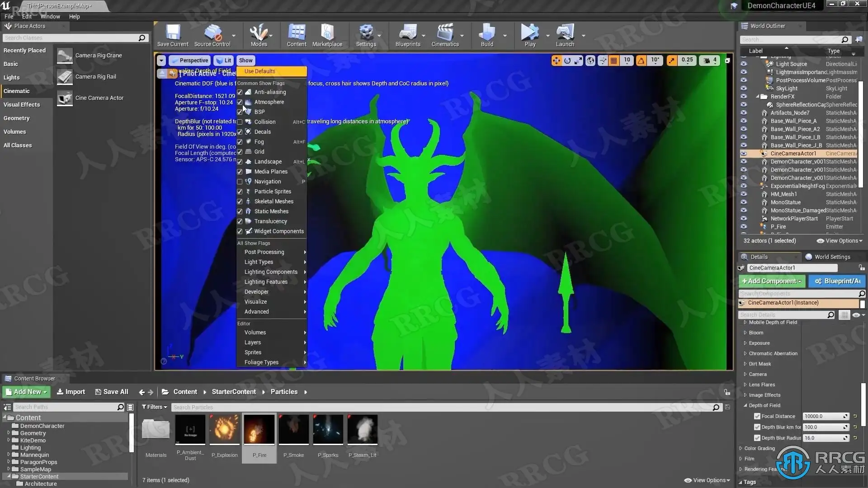Click the Add Component button

[772, 281]
